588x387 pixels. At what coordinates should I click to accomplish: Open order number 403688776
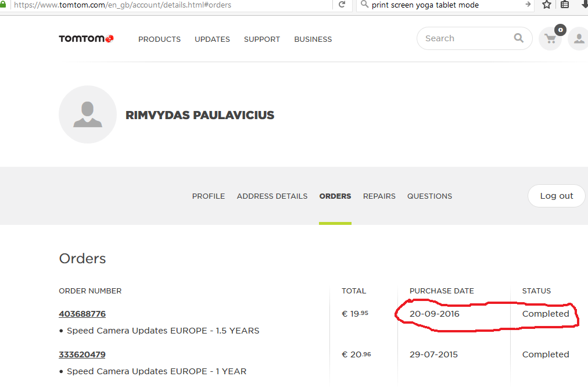coord(82,314)
